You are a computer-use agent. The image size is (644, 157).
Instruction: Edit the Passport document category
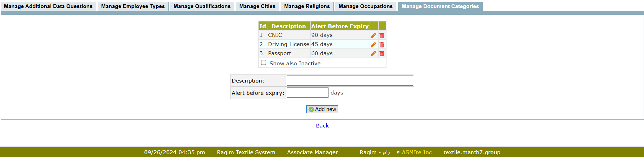pos(373,53)
